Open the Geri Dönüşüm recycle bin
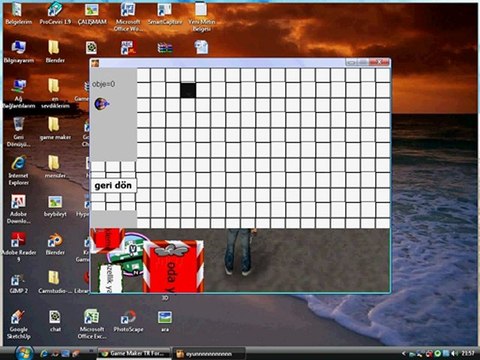480x360 pixels. 19,132
